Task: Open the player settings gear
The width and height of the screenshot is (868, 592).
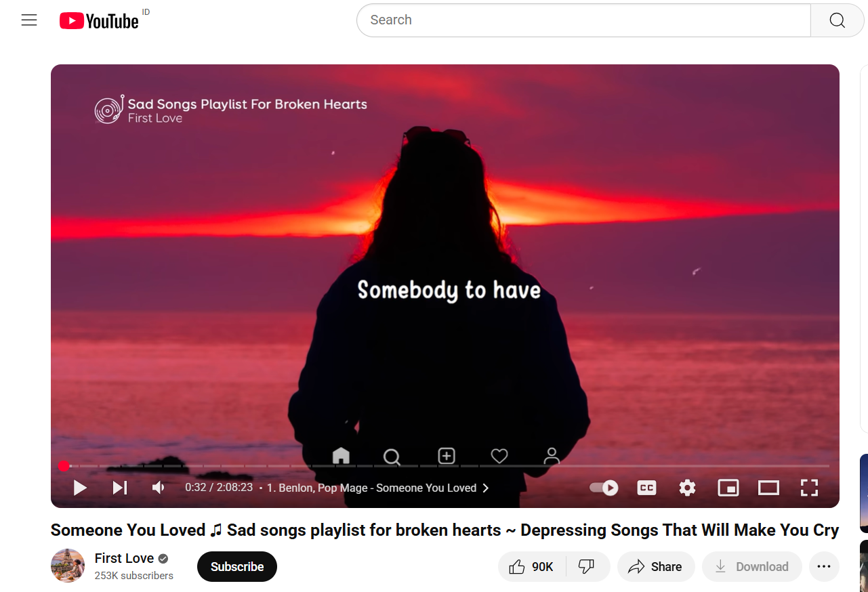Action: [687, 488]
